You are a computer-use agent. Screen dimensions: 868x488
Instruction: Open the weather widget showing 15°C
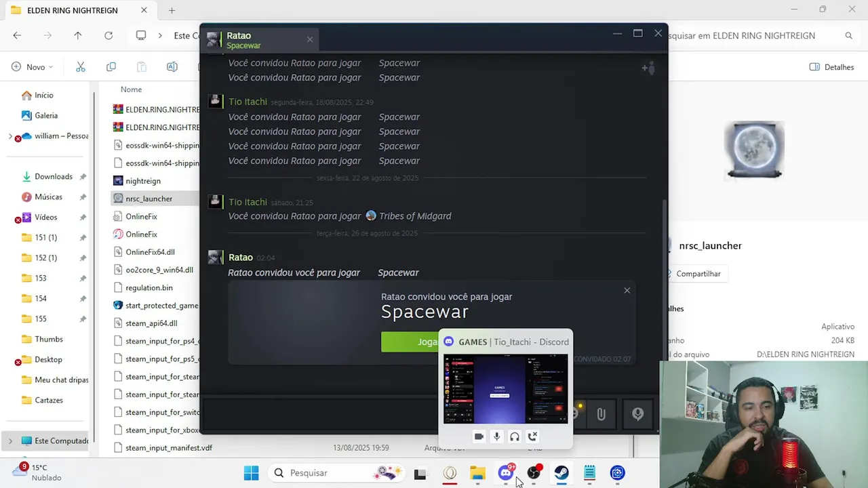point(37,472)
